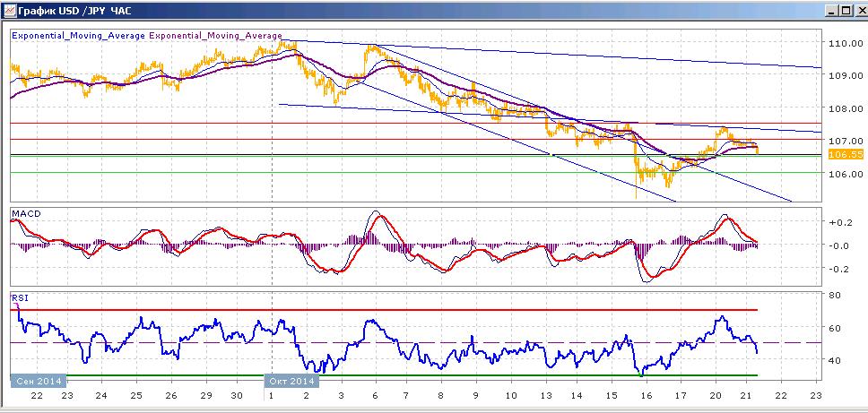Click date label 30 on time axis
This screenshot has height=413, width=868.
tap(237, 396)
